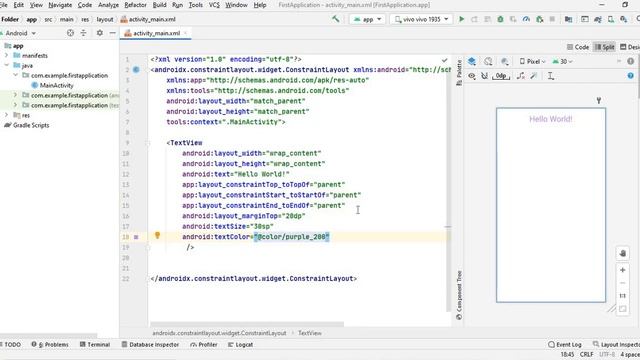Click the blue help question mark icon
This screenshot has height=360, width=640.
[631, 76]
